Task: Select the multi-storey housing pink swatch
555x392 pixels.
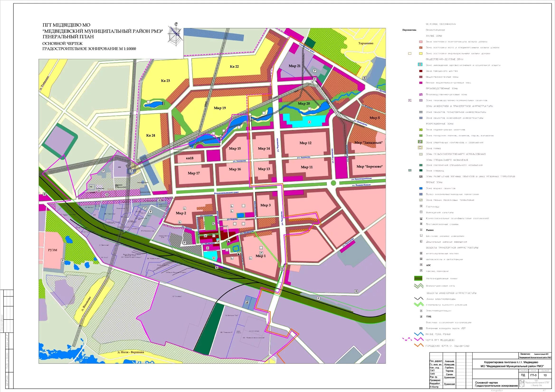Action: 421,42
